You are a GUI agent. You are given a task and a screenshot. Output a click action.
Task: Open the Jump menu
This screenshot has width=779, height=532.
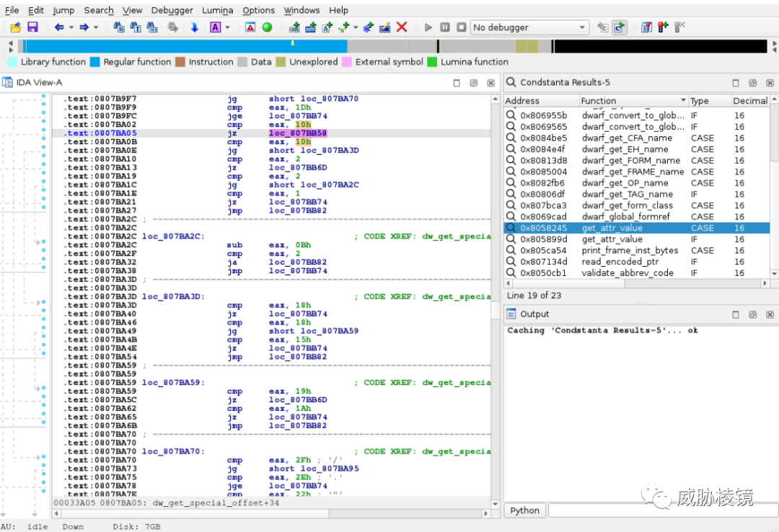tap(63, 10)
